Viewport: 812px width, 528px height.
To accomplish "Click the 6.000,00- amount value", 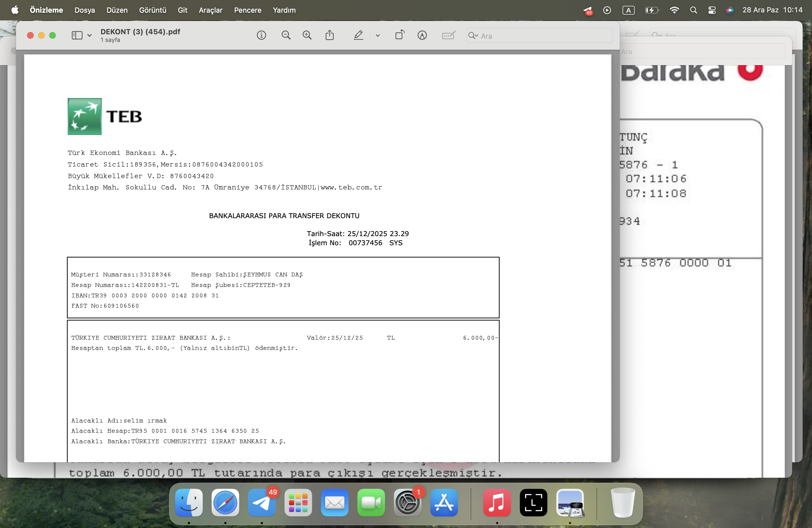I will tap(480, 338).
